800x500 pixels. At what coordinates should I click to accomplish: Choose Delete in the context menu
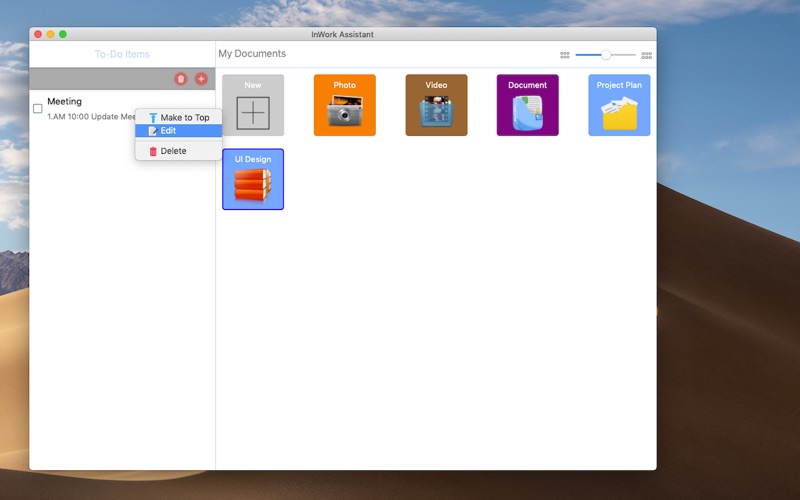[x=179, y=151]
